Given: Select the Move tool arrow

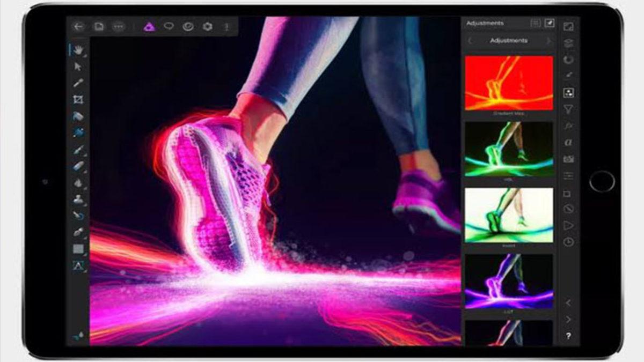Looking at the screenshot, I should tap(78, 67).
